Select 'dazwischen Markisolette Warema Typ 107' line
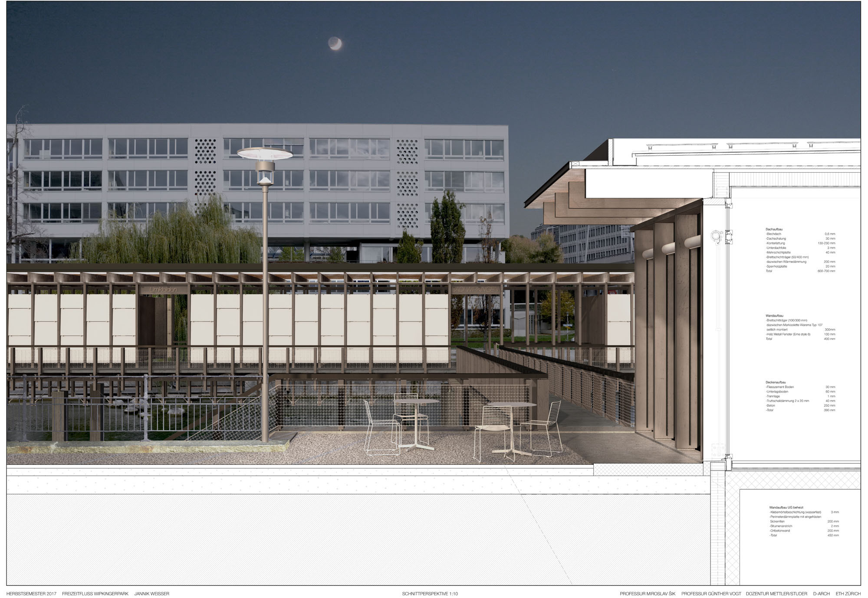This screenshot has height=598, width=868. pyautogui.click(x=794, y=325)
